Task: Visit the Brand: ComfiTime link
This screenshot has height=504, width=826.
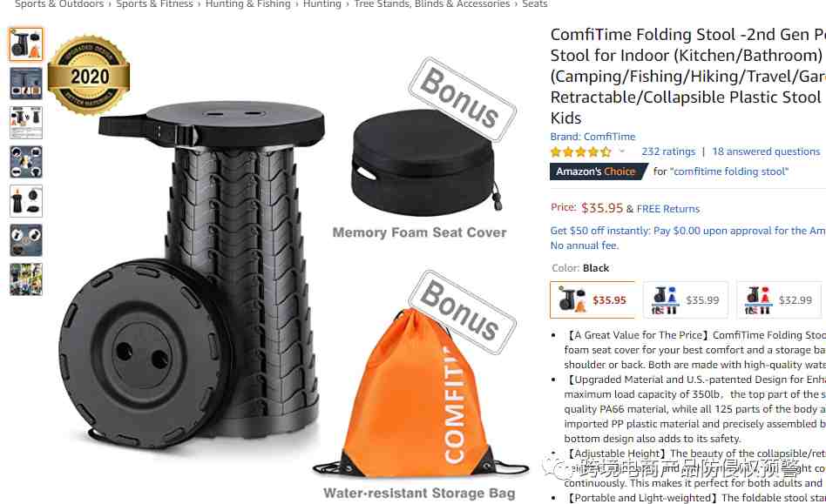Action: pos(592,137)
